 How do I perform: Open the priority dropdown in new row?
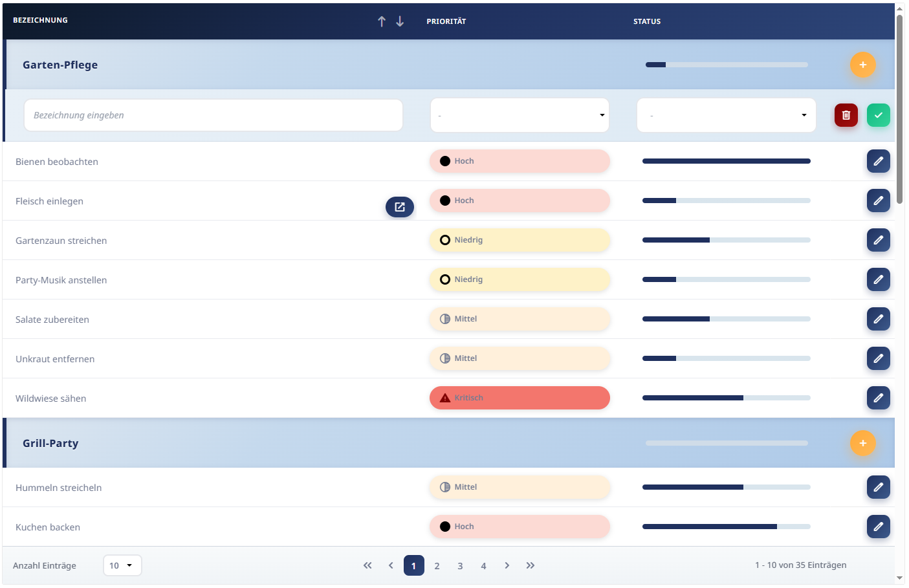(x=520, y=115)
